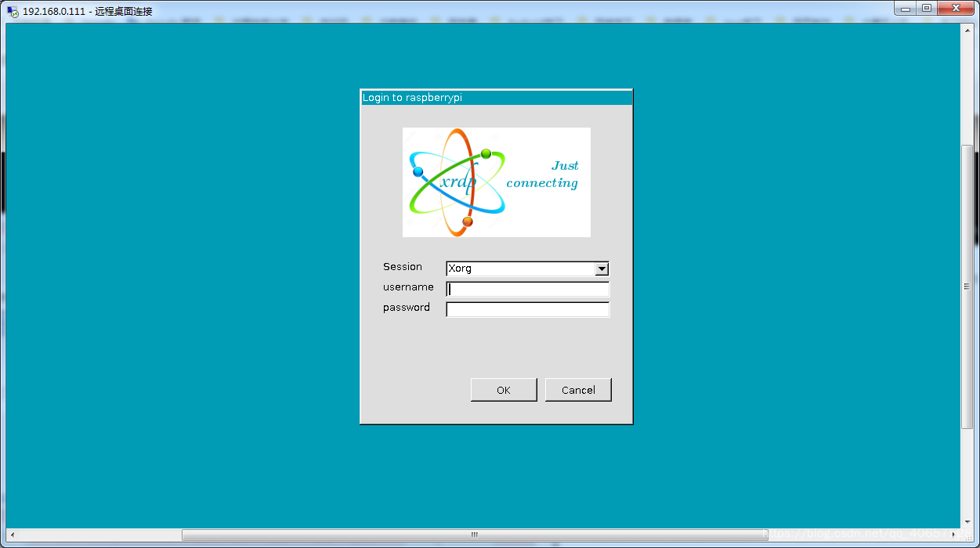Restore down the Remote Desktop window
Screen dimensions: 980x548
926,8
